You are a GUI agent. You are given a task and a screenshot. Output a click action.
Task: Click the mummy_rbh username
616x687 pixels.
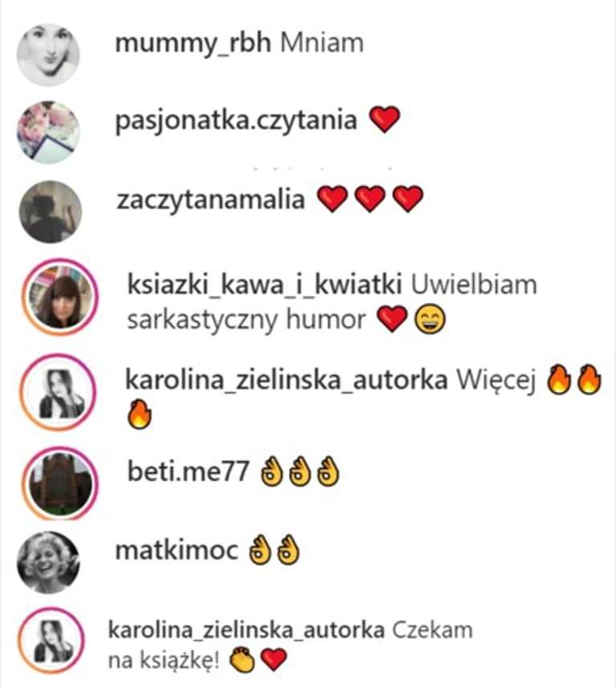click(193, 43)
